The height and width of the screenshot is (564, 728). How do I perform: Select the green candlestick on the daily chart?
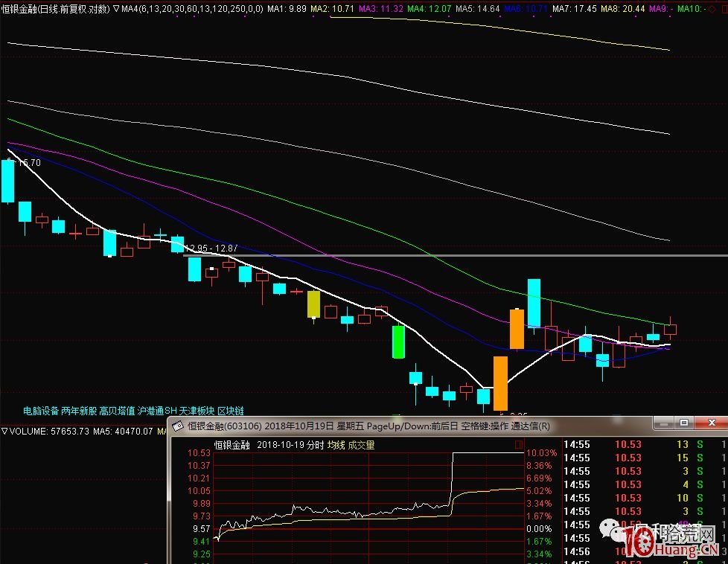tap(398, 342)
